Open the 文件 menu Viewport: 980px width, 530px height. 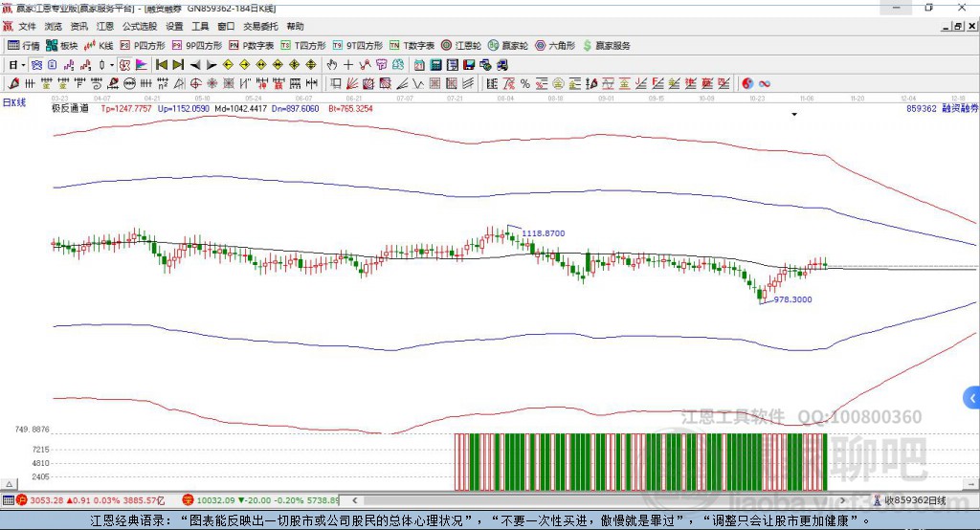coord(27,26)
